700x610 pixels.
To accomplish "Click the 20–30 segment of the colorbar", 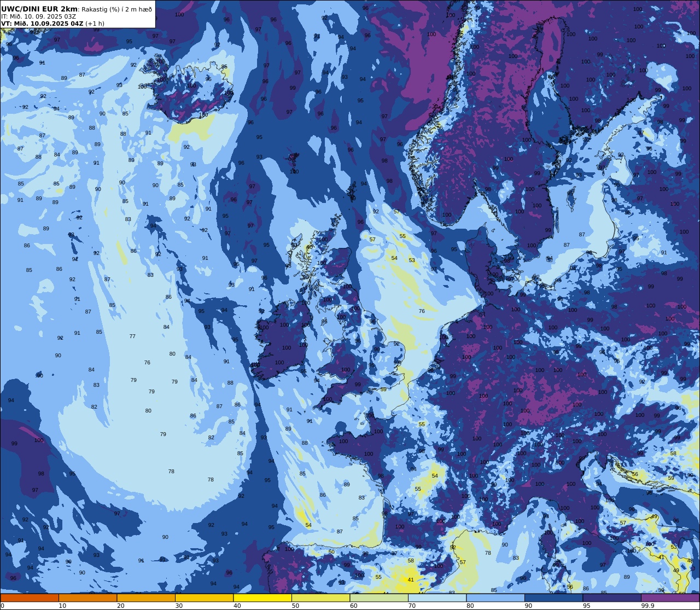I will pyautogui.click(x=146, y=598).
